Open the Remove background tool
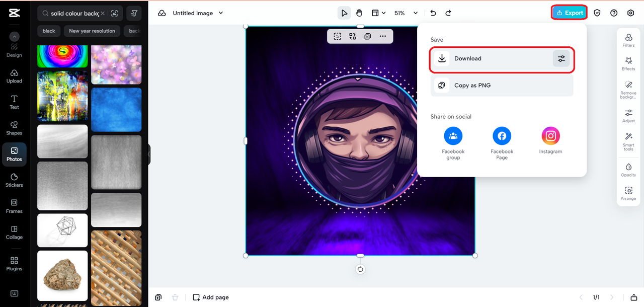This screenshot has height=307, width=644. tap(628, 89)
